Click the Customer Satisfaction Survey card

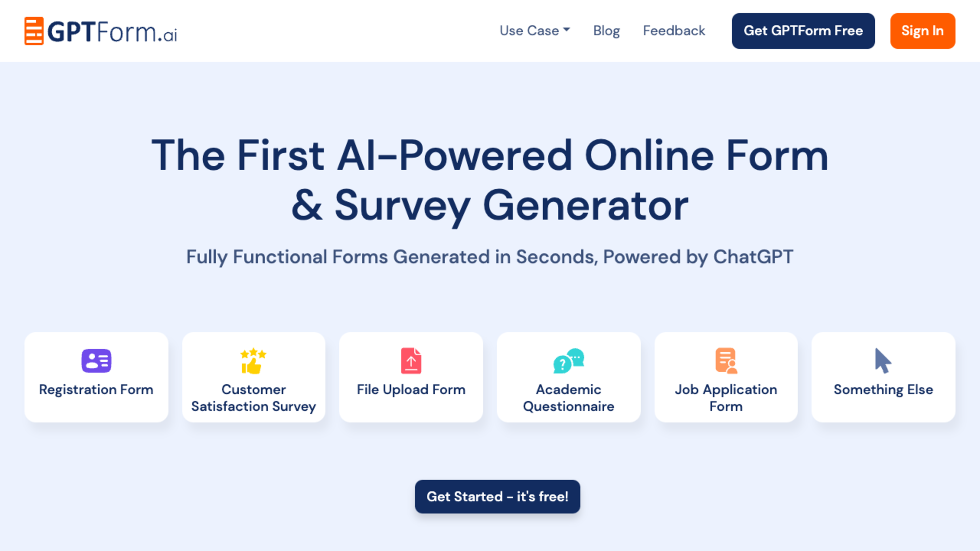[254, 377]
